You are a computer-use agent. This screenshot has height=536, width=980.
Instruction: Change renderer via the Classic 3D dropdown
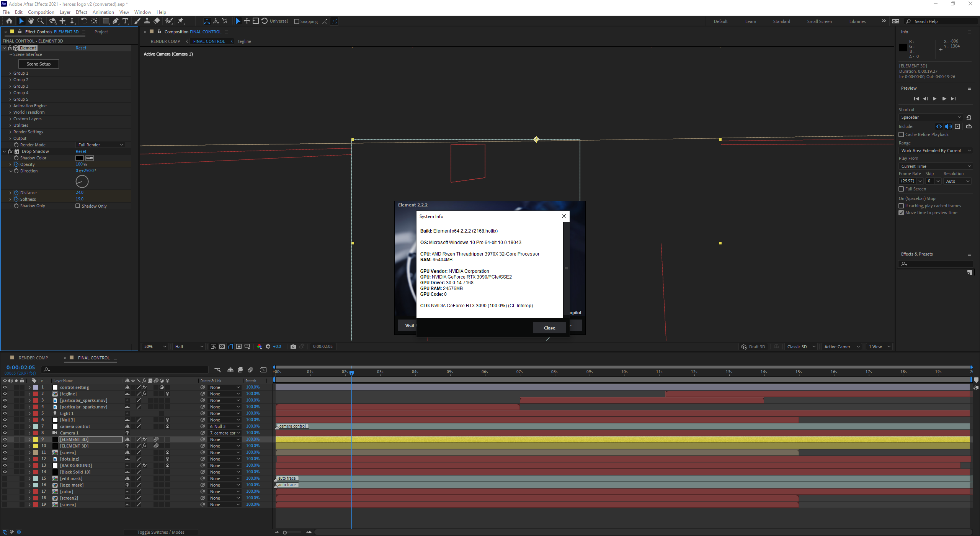800,346
